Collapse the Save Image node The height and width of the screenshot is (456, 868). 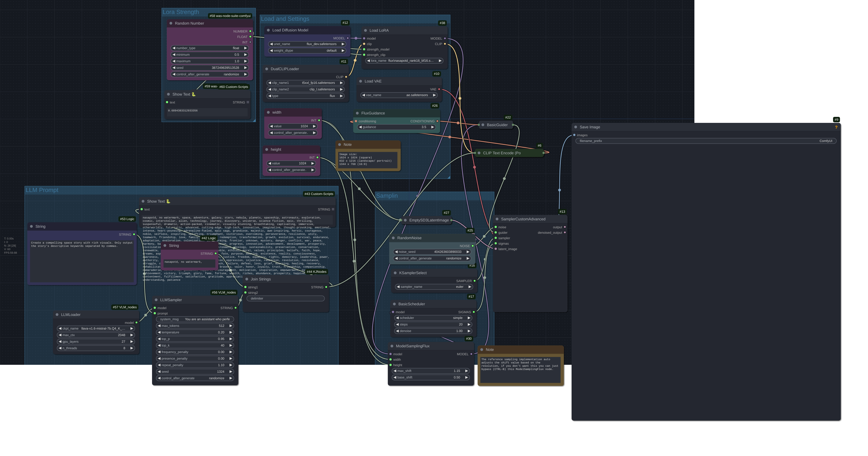pos(575,127)
